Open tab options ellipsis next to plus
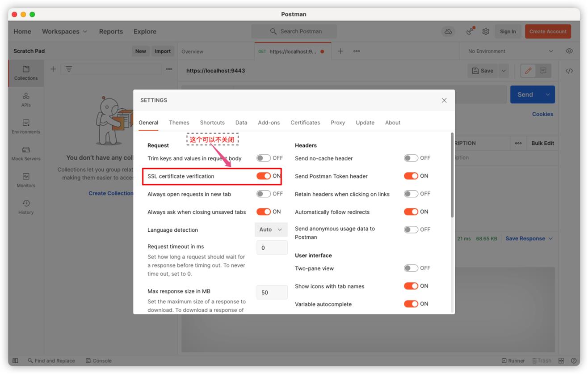The width and height of the screenshot is (588, 374). pos(357,51)
